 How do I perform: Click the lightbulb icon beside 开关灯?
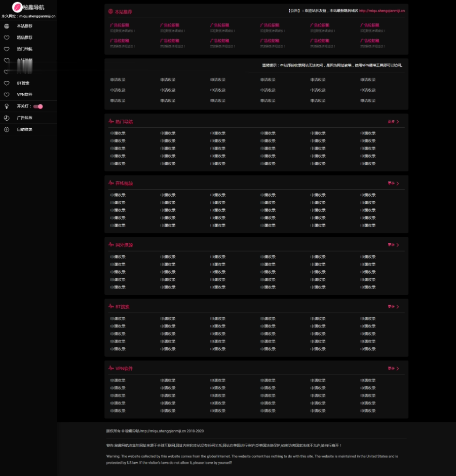pyautogui.click(x=7, y=106)
